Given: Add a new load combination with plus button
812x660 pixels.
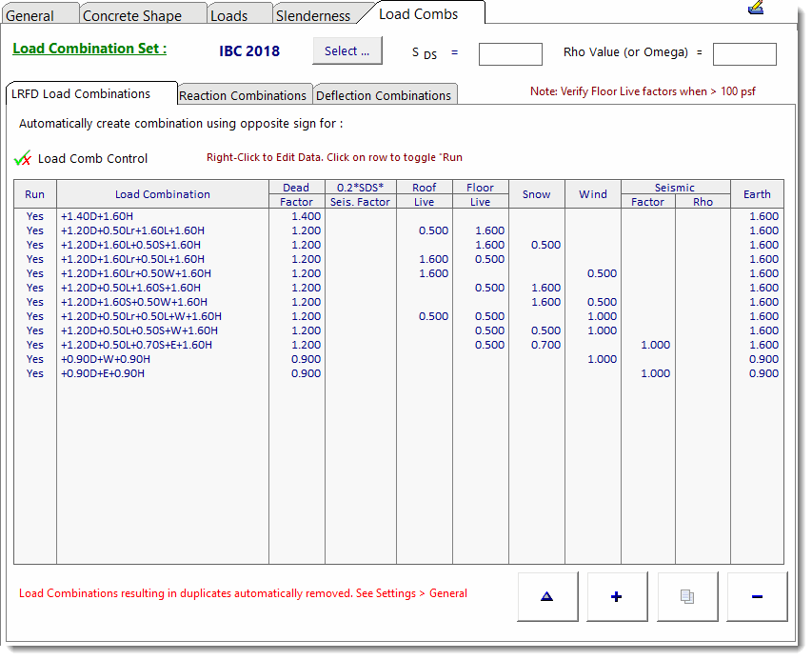Looking at the screenshot, I should pos(617,596).
